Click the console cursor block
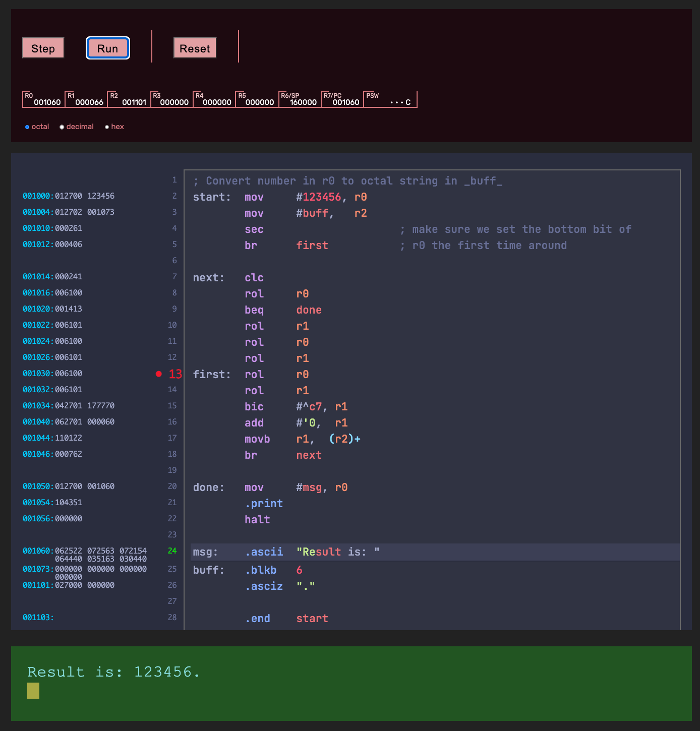700x731 pixels. pos(33,691)
